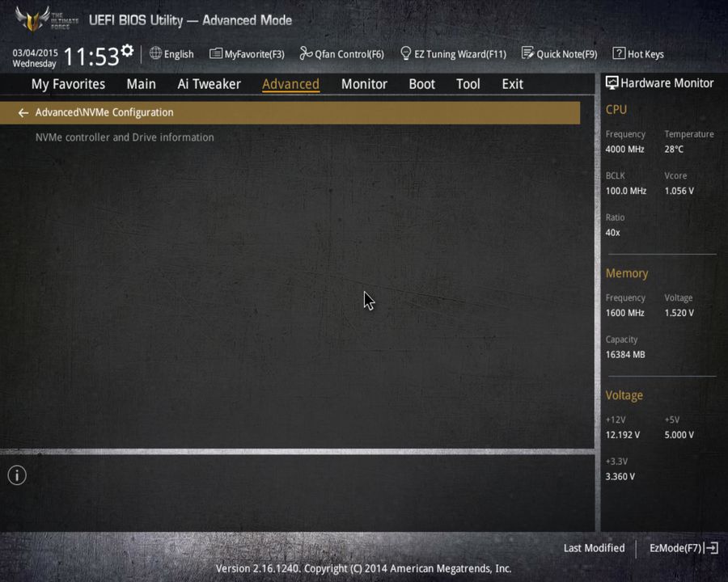The width and height of the screenshot is (728, 582).
Task: Click MyFavorite(F3) label
Action: point(255,54)
